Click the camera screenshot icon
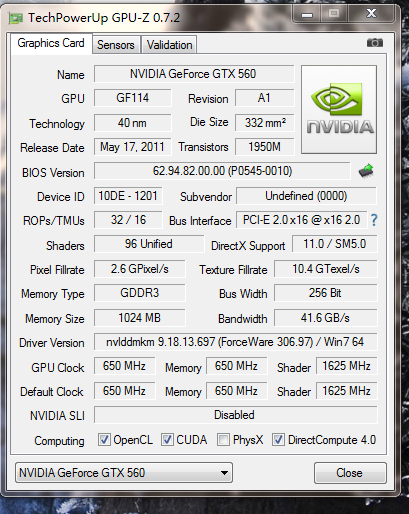 375,43
